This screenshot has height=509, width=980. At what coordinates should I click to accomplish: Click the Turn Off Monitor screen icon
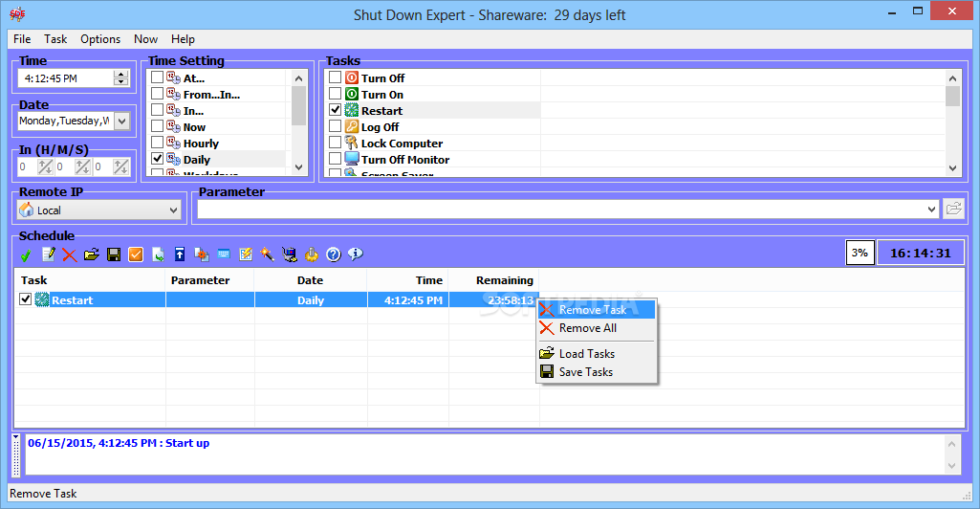click(352, 159)
